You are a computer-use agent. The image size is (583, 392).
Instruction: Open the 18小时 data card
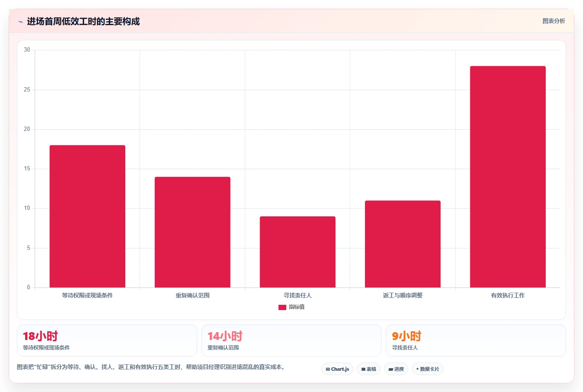coord(107,340)
